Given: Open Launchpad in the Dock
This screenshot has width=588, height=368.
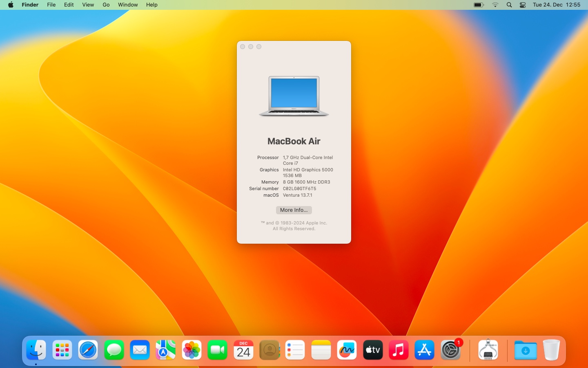Looking at the screenshot, I should (62, 350).
